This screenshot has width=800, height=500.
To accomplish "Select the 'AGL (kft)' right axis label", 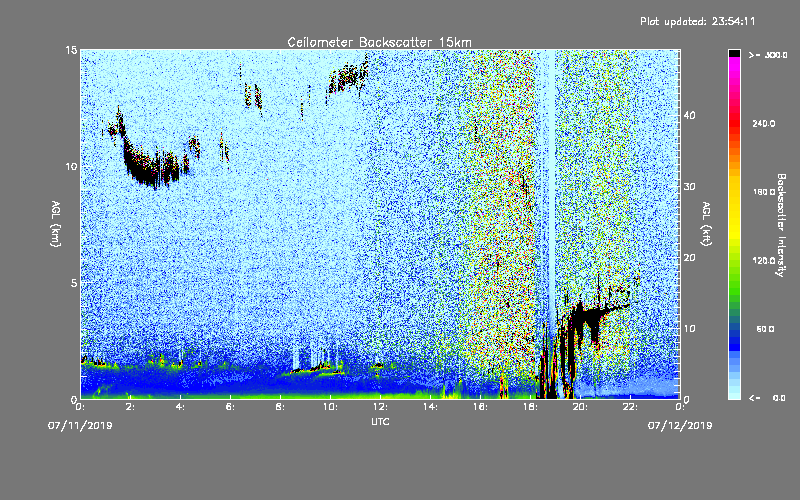I will (x=706, y=223).
